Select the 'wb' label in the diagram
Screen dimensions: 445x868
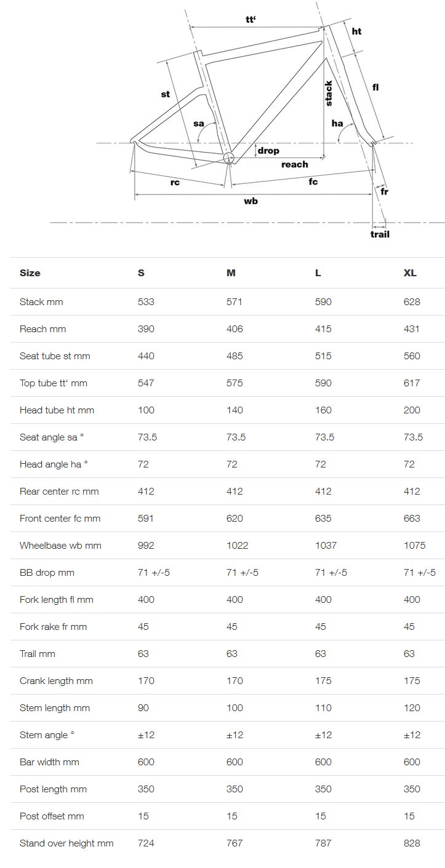tap(251, 201)
